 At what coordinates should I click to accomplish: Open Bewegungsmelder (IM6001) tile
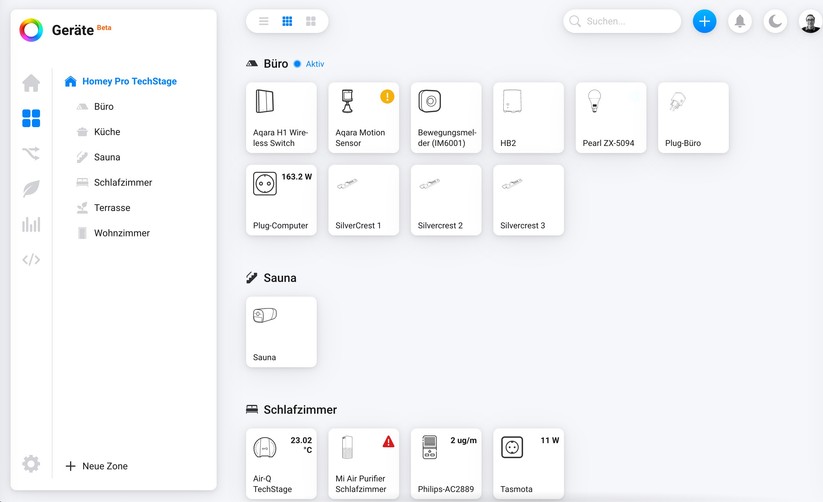446,118
